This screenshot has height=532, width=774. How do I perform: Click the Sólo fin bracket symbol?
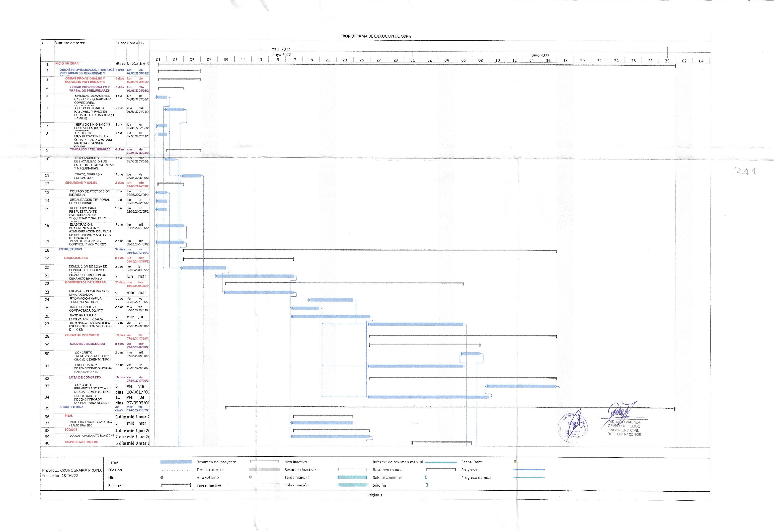[427, 485]
